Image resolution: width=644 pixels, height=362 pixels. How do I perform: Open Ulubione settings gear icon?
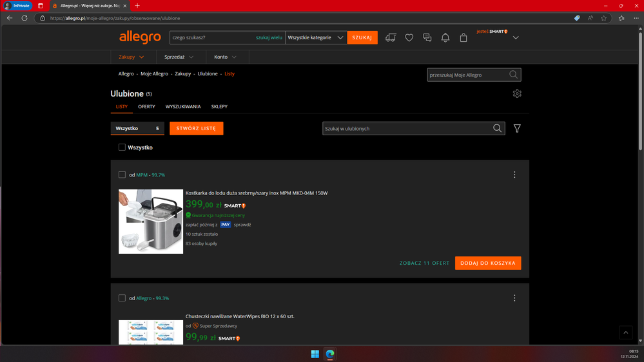[517, 93]
